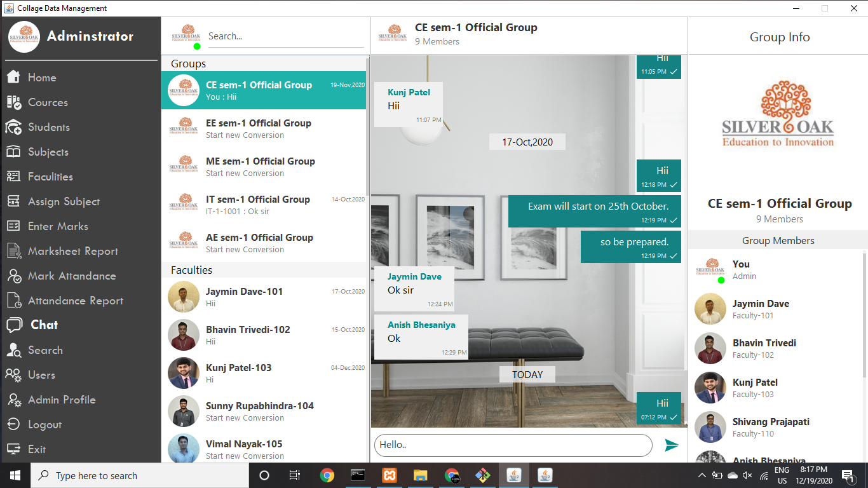868x488 pixels.
Task: Select Sunny Rupabhindra-104 conversation
Action: click(x=264, y=411)
